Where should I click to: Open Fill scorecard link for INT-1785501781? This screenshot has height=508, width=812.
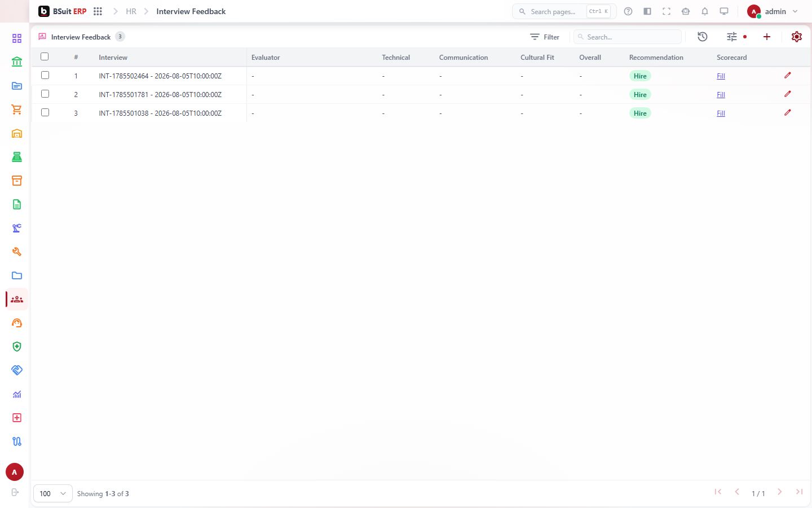click(721, 95)
